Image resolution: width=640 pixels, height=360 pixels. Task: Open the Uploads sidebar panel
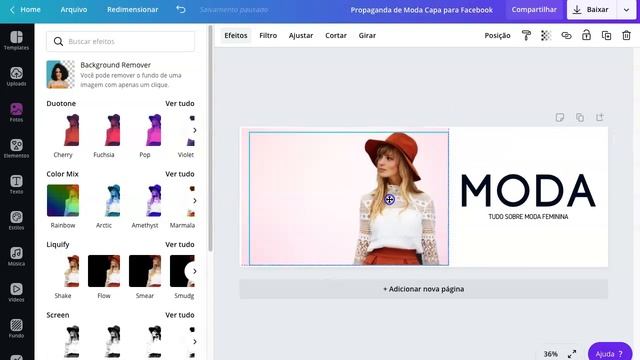(16, 76)
